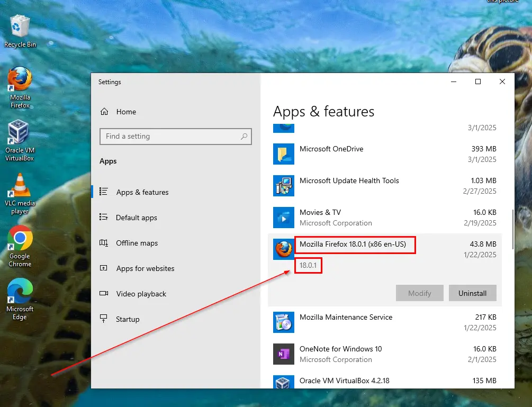Click the apps list vertical scrollbar
532x407 pixels.
pyautogui.click(x=512, y=229)
